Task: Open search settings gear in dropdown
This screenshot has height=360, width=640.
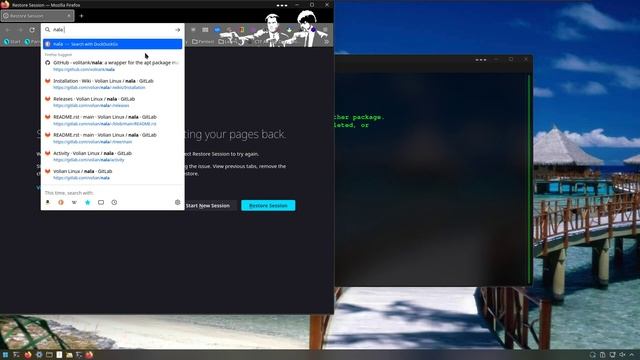Action: tap(178, 202)
